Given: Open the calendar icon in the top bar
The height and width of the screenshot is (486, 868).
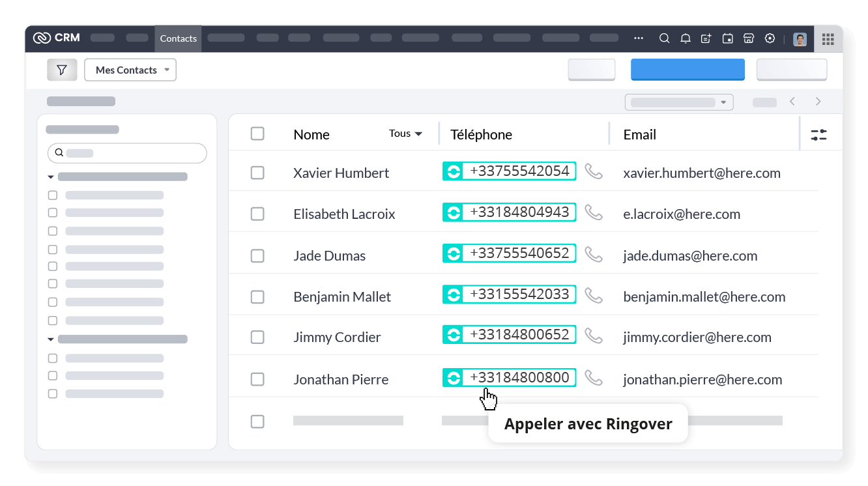Looking at the screenshot, I should [x=727, y=38].
